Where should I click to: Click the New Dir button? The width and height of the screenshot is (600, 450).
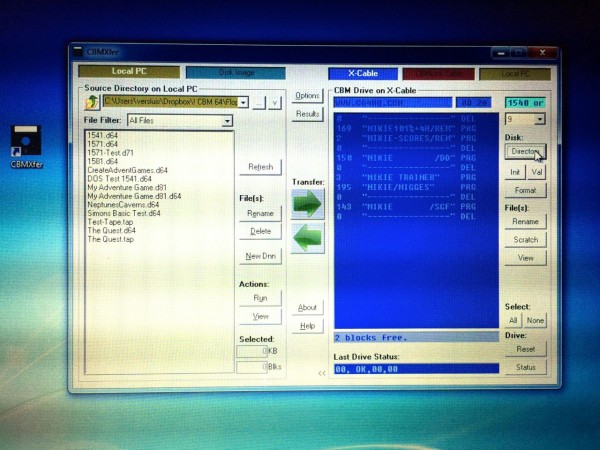click(260, 256)
